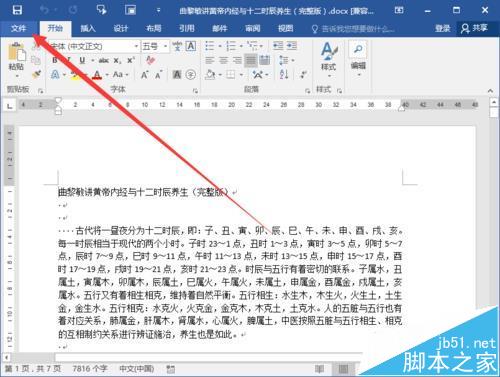This screenshot has height=377, width=500.
Task: Open the Ribbon Display Options icon in the title bar
Action: tap(399, 10)
